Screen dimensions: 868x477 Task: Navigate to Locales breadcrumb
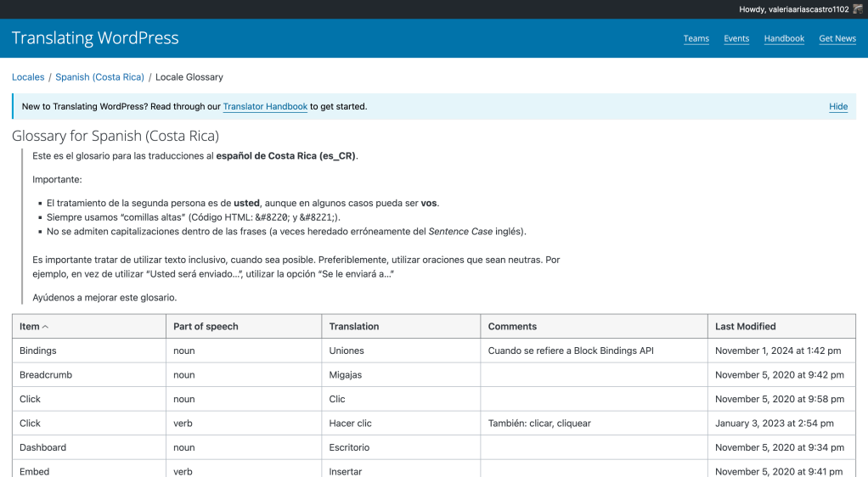[28, 77]
